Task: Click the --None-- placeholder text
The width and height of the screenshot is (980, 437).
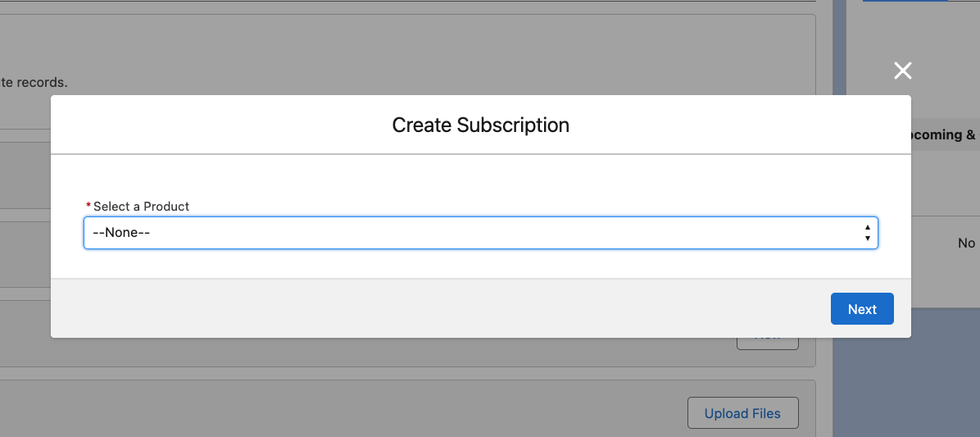Action: [x=121, y=233]
